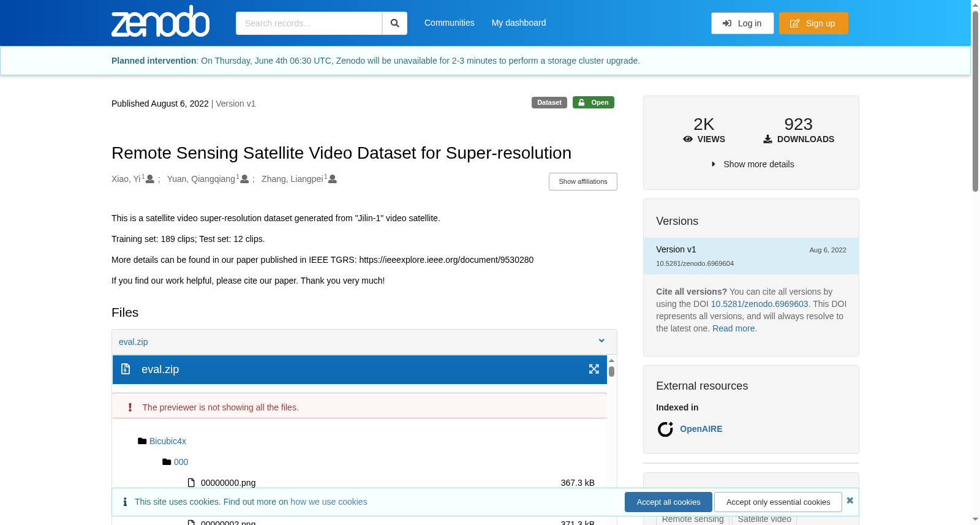The image size is (980, 525).
Task: Open author Xiao, Yi
Action: pos(126,179)
